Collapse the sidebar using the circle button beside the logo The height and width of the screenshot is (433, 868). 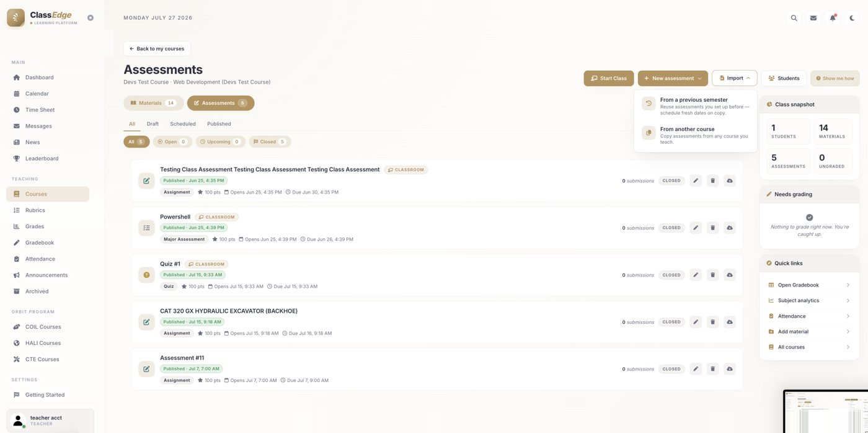pos(91,18)
